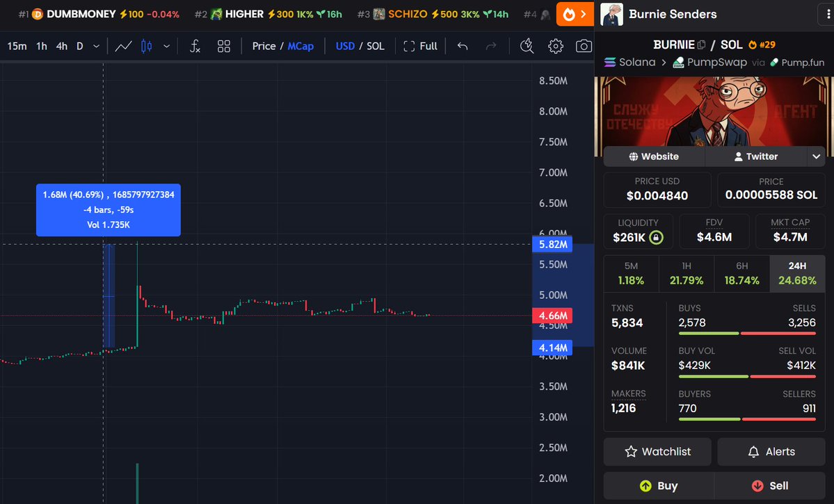Choose the D daily timeframe
Screen dimensions: 834x504
(80, 47)
